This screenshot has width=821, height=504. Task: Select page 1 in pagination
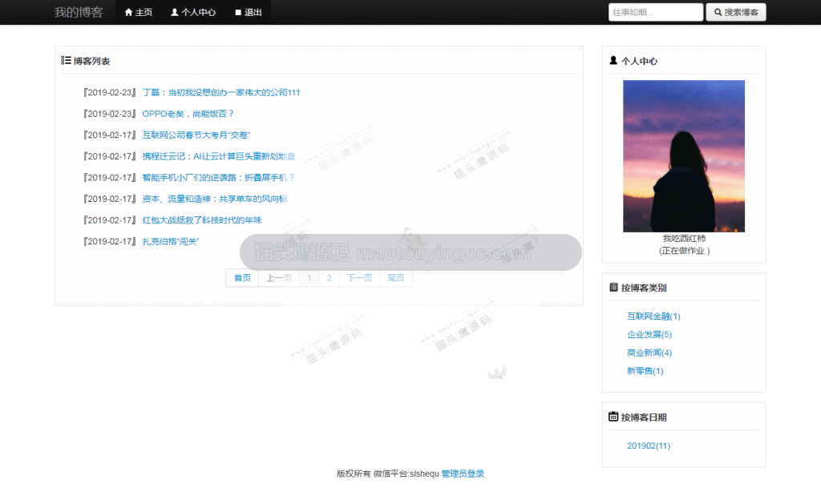(309, 278)
